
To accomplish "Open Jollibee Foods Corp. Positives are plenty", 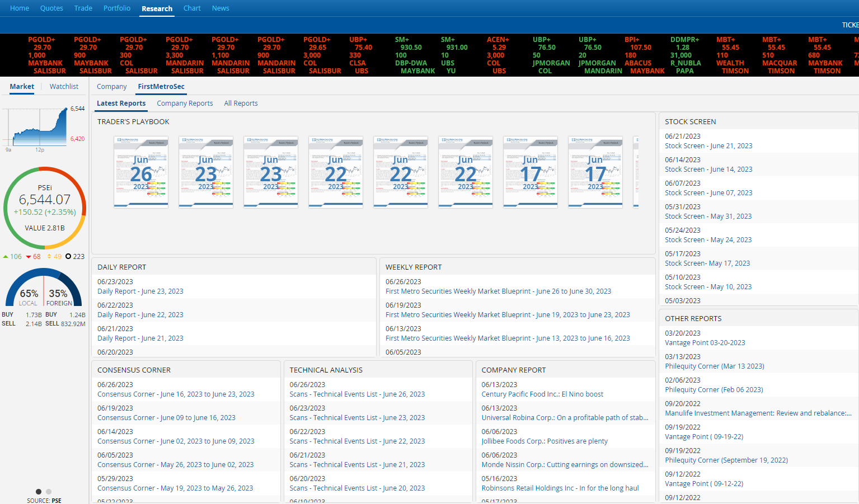I will coord(544,441).
